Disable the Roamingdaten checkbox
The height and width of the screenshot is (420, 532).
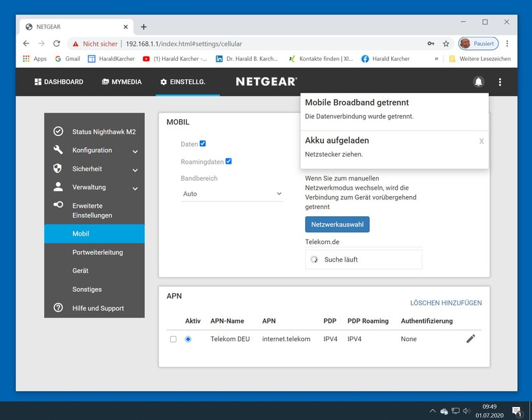[229, 161]
